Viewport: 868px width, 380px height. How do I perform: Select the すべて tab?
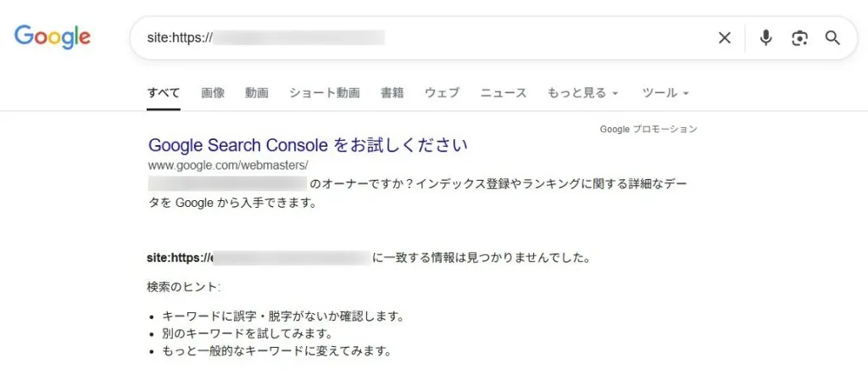click(x=163, y=92)
